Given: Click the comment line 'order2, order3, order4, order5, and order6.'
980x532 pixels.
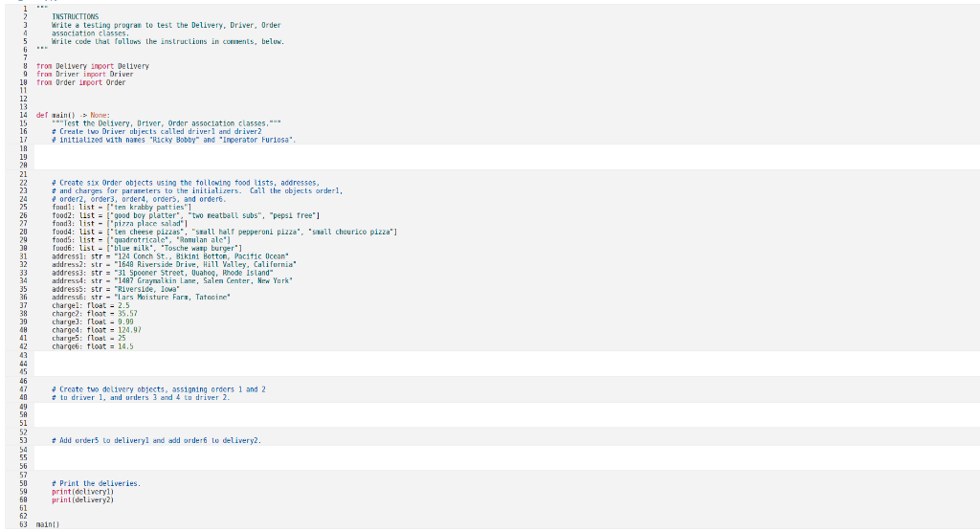Looking at the screenshot, I should click(139, 199).
